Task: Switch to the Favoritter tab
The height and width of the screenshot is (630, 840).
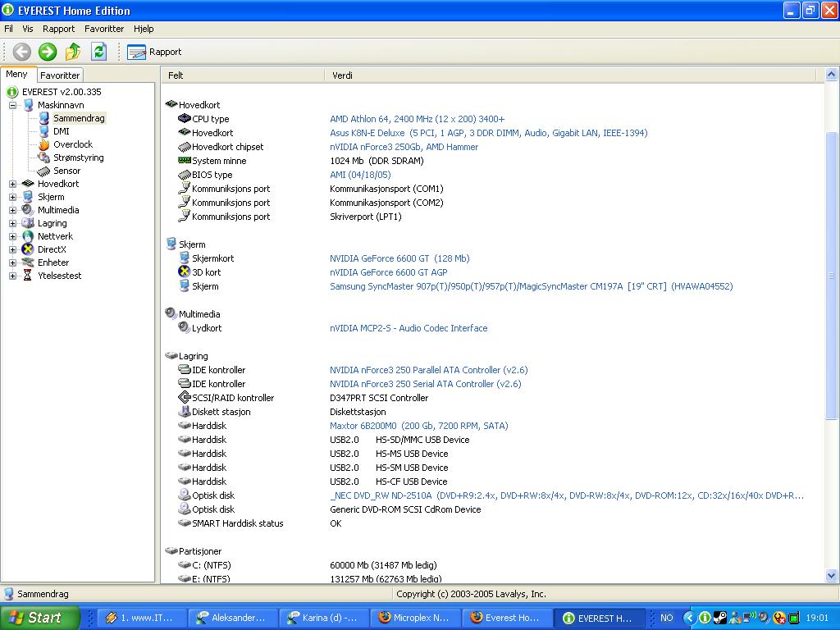Action: pos(60,75)
